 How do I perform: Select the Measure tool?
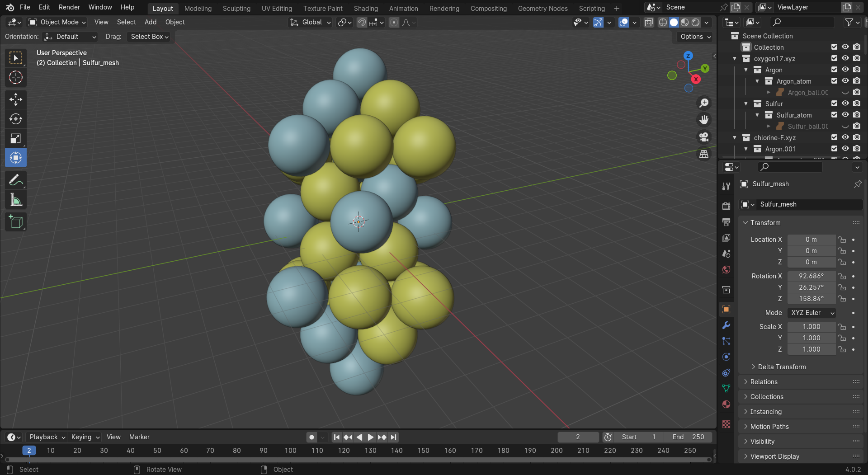[x=16, y=200]
